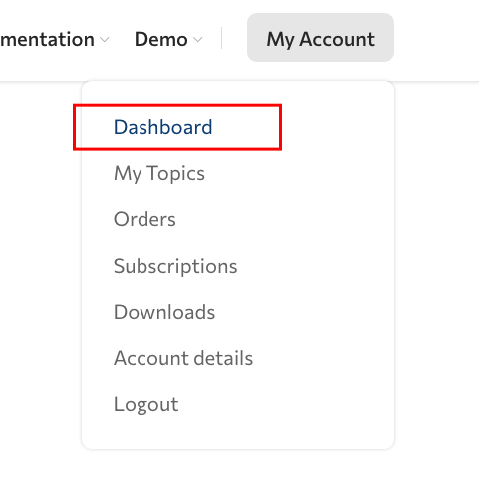Click the My Account button
Screen dimensions: 479x491
click(x=320, y=38)
